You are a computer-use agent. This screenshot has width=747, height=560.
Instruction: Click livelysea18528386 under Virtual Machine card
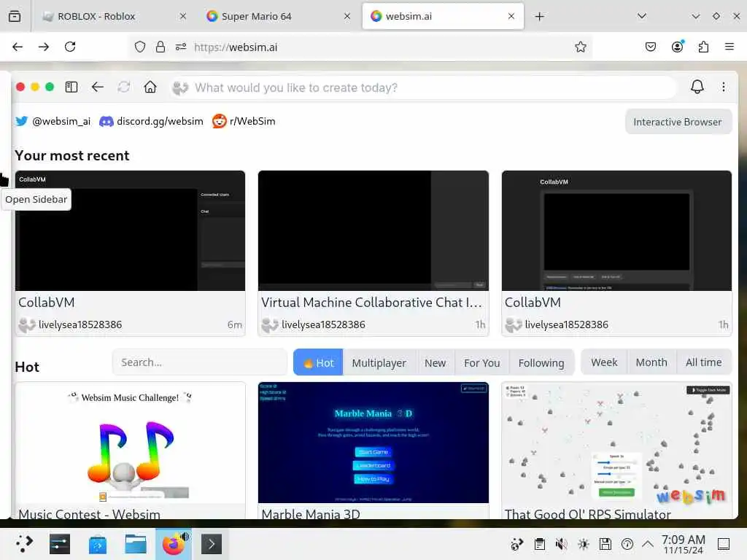coord(323,324)
